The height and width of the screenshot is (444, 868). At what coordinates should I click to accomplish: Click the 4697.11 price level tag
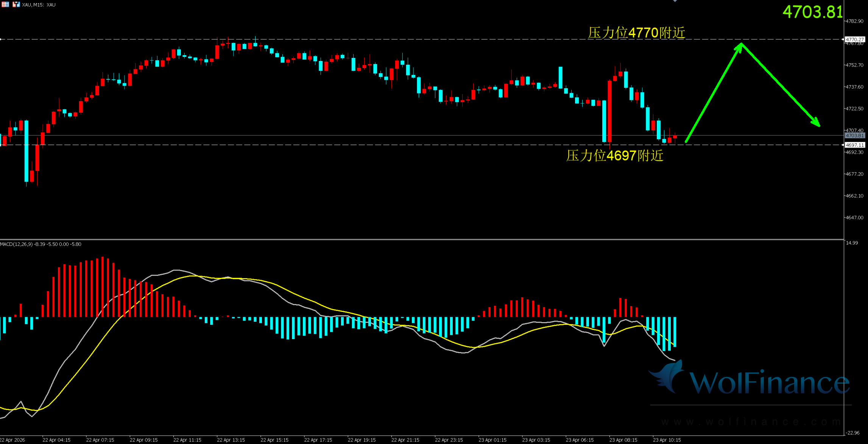click(855, 145)
